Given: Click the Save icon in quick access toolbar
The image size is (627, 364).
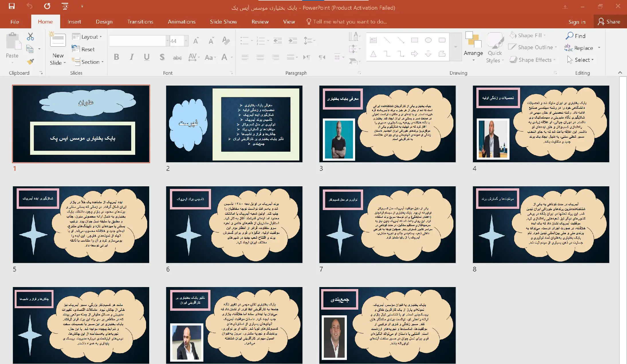Looking at the screenshot, I should click(x=12, y=6).
